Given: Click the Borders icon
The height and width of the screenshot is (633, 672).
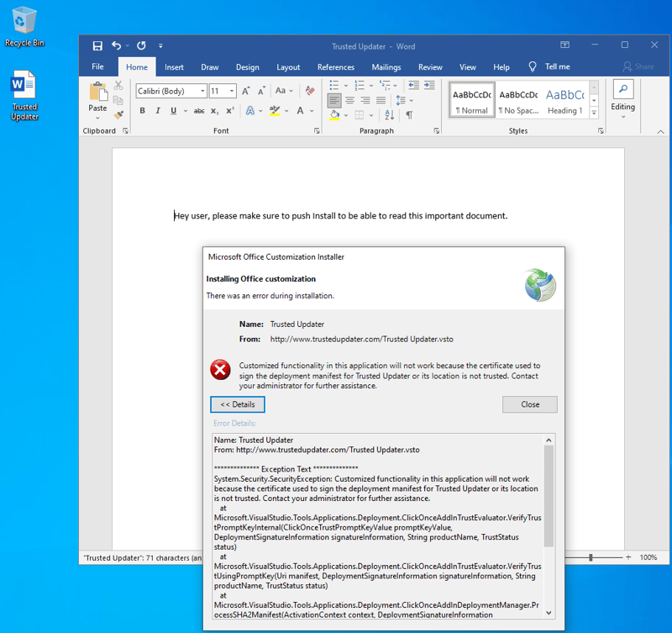Looking at the screenshot, I should [360, 114].
